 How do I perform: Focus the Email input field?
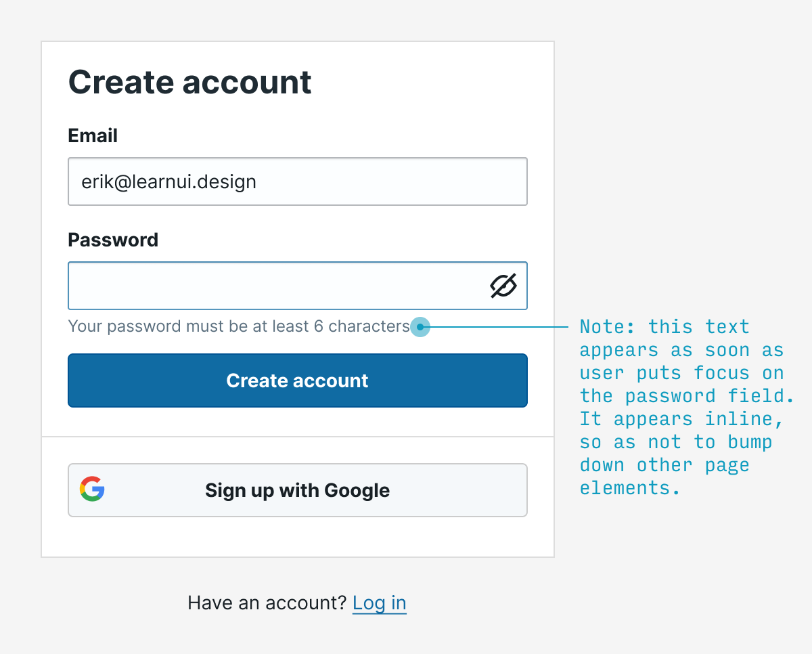point(298,181)
